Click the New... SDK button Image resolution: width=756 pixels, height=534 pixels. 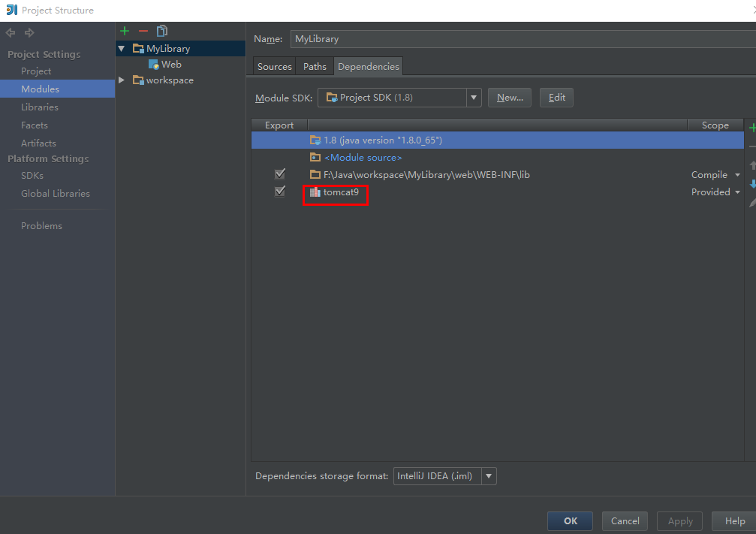click(x=510, y=98)
